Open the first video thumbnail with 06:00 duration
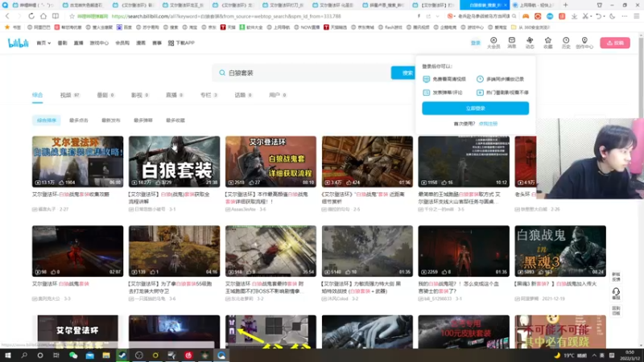This screenshot has height=362, width=644. [x=77, y=162]
